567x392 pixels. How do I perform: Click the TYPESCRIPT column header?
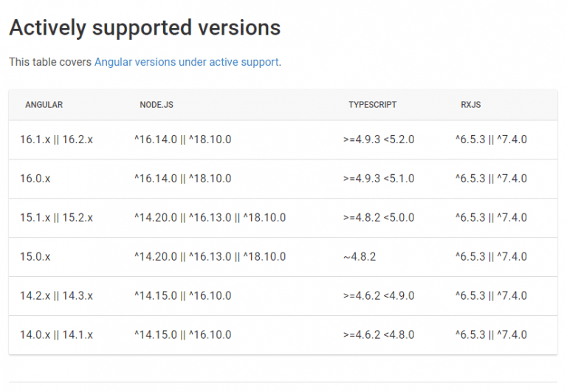coord(372,105)
